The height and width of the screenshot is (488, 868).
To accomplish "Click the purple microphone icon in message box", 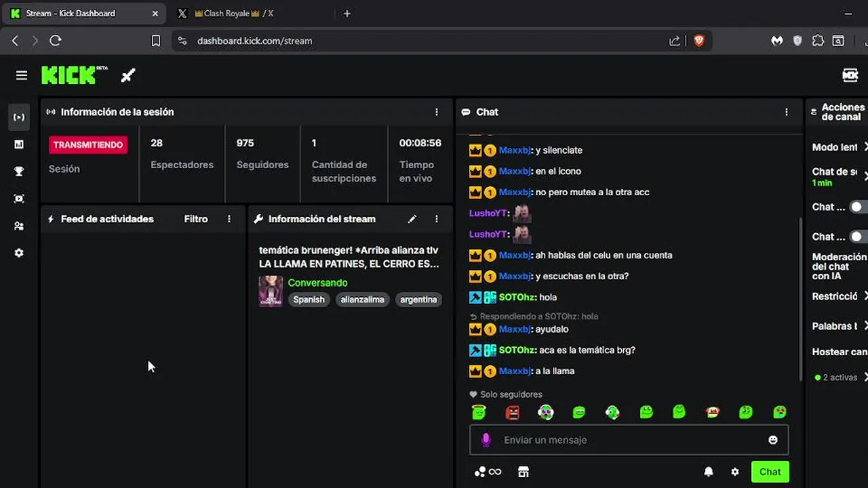I will pyautogui.click(x=486, y=440).
